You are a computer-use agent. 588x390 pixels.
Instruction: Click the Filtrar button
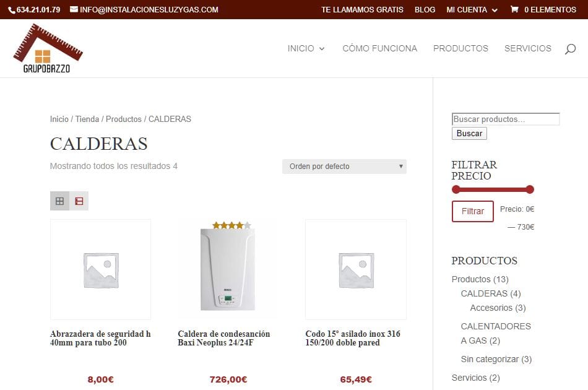pos(472,211)
